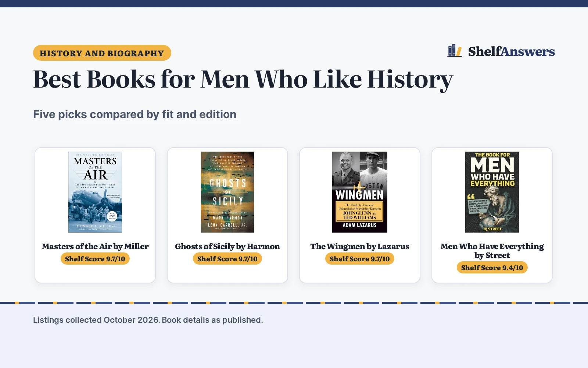Screen dimensions: 588x368
Task: Open the Masters of the Air cover thumbnail
Action: pyautogui.click(x=95, y=192)
